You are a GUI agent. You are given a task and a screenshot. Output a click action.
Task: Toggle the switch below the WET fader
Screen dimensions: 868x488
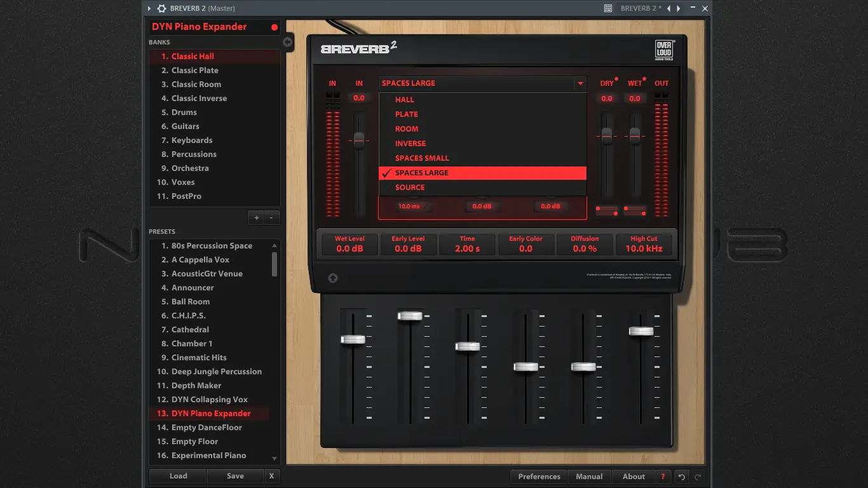pyautogui.click(x=635, y=210)
